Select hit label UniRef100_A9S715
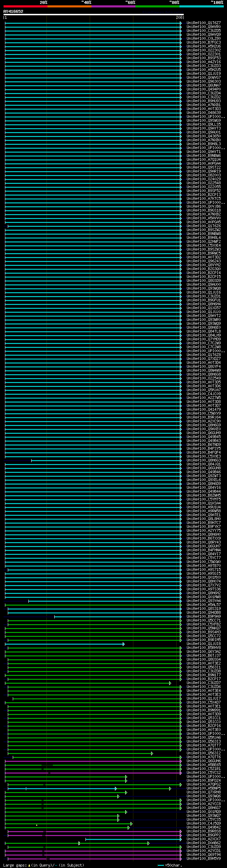 click(x=204, y=569)
